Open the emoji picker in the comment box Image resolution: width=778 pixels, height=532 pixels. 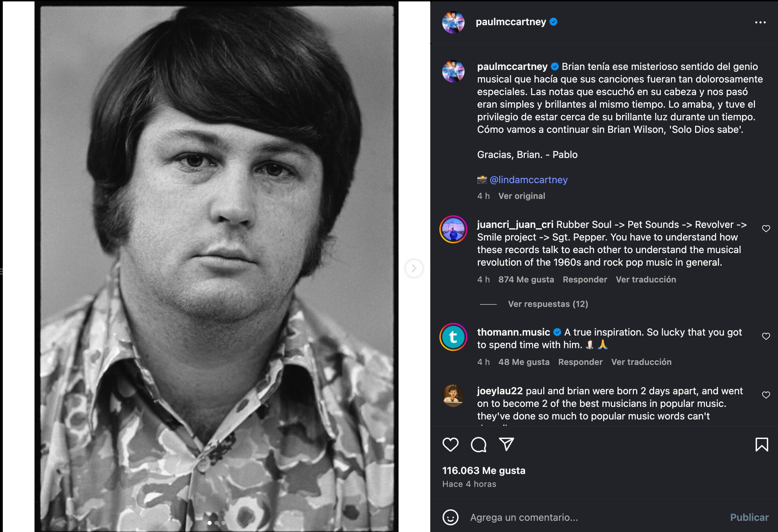[451, 517]
